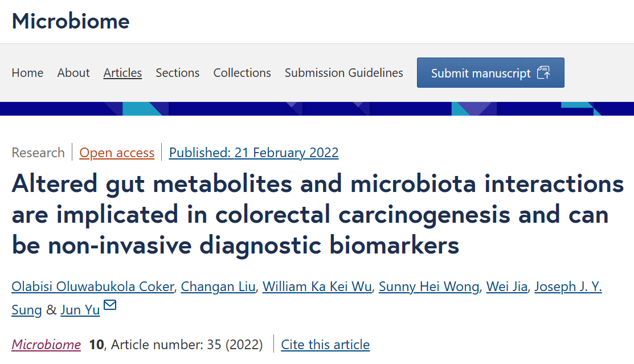The height and width of the screenshot is (364, 634).
Task: Open author Wei Jia link
Action: click(506, 287)
